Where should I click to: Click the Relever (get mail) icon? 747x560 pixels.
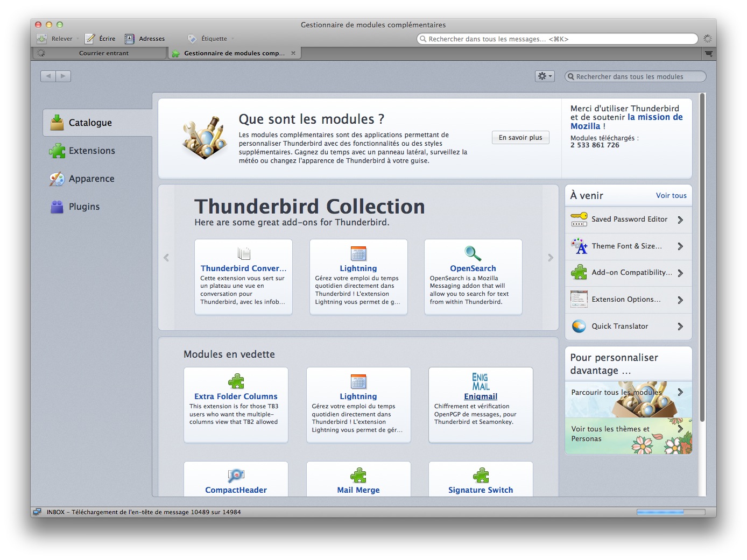41,39
